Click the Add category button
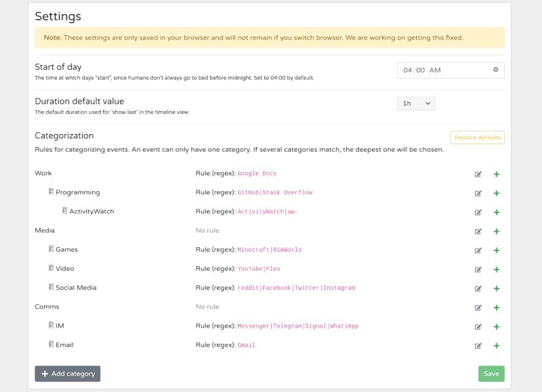 [x=68, y=374]
